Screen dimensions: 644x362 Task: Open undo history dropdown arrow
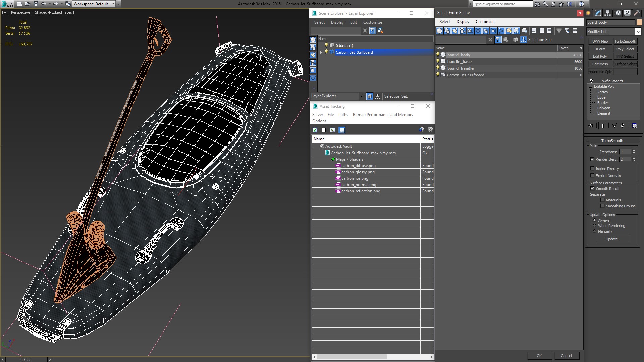[49, 4]
